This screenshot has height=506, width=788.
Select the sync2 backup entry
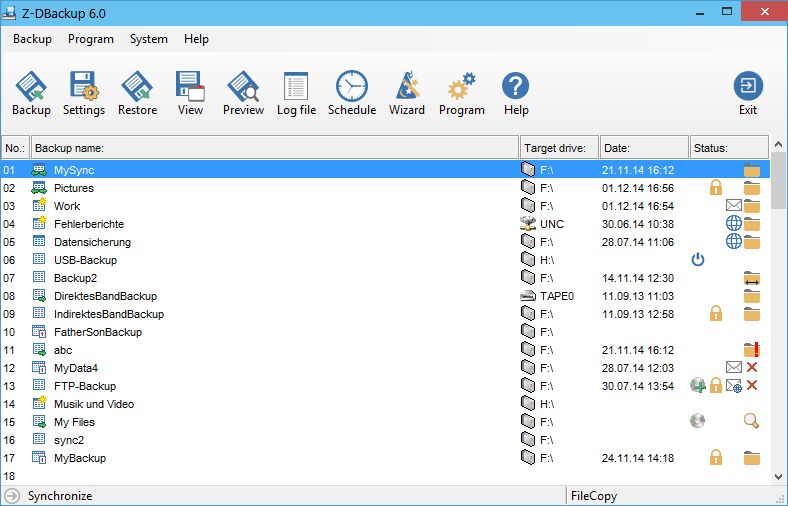pos(385,440)
